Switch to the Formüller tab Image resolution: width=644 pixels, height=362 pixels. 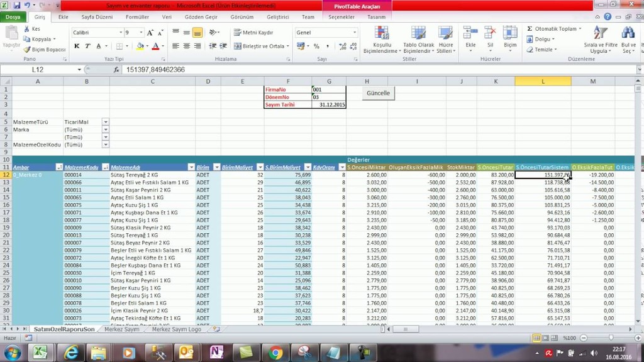pos(137,17)
